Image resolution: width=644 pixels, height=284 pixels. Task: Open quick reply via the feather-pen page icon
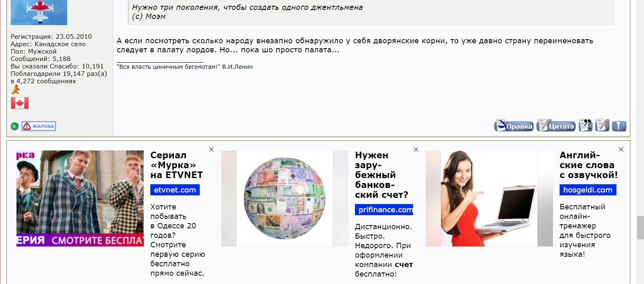[x=603, y=124]
